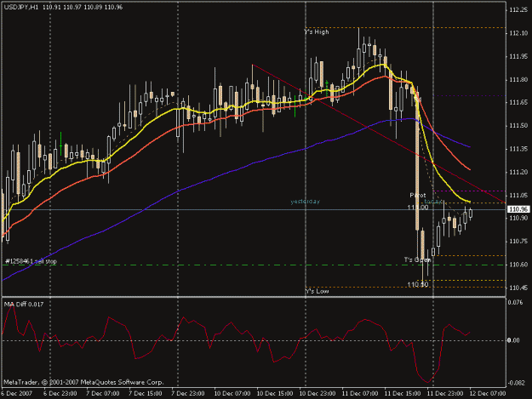Click the 111.95 price axis value
Viewport: 532px width, 399px height.
click(518, 56)
